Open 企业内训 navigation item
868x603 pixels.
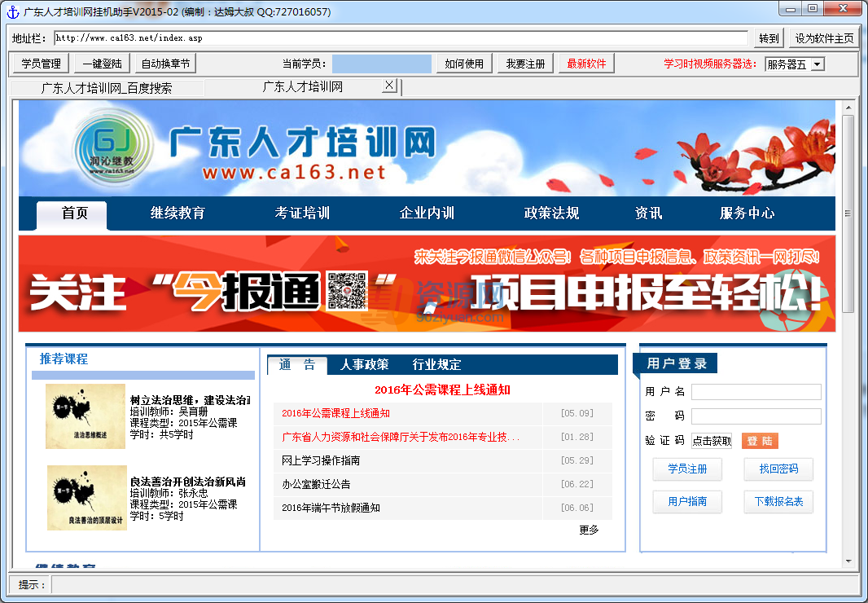click(427, 213)
